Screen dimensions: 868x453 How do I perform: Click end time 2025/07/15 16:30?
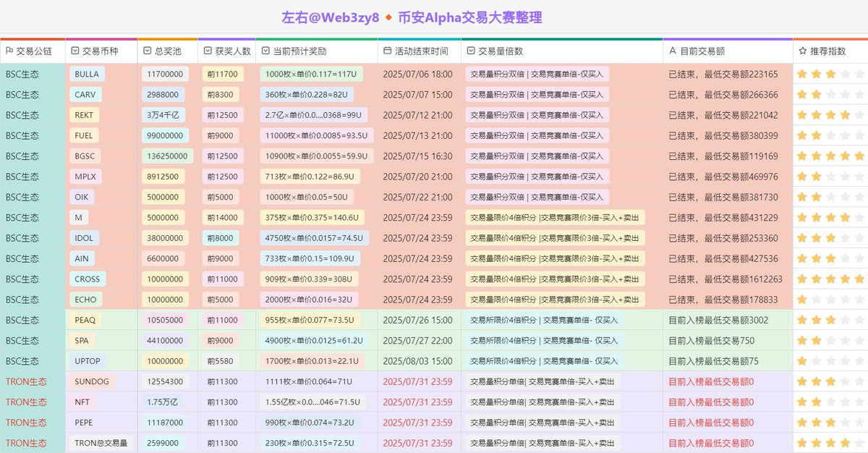tap(417, 156)
